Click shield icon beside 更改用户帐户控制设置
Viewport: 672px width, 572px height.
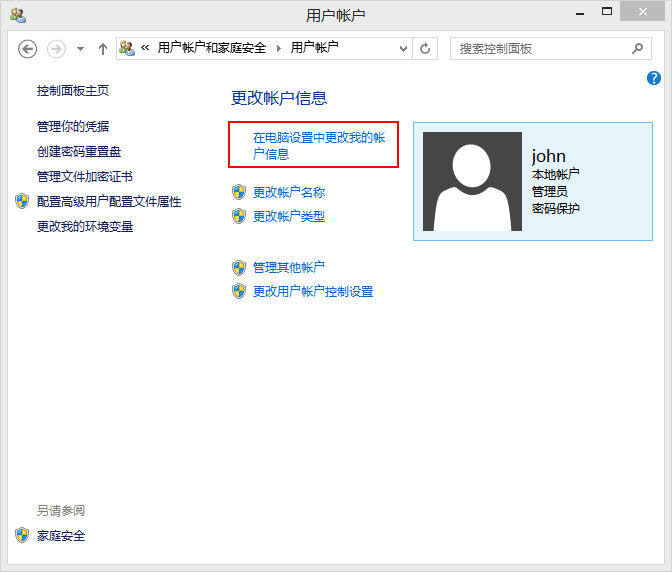[239, 291]
